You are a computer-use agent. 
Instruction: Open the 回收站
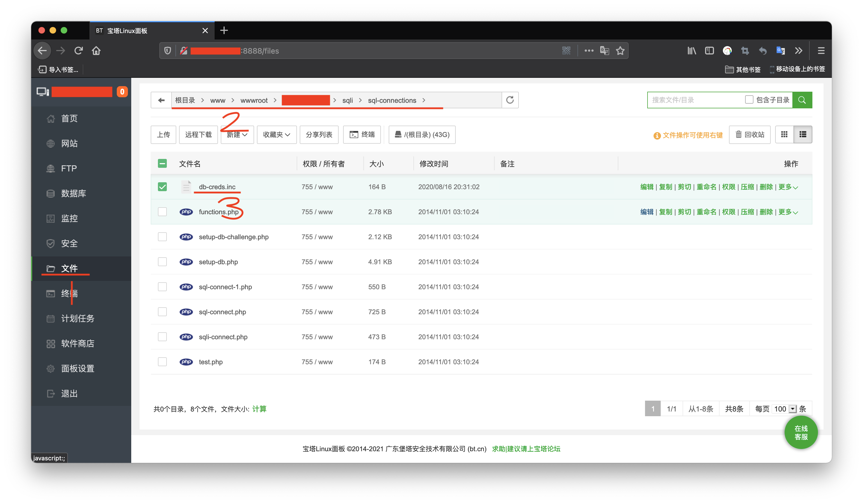click(x=750, y=134)
